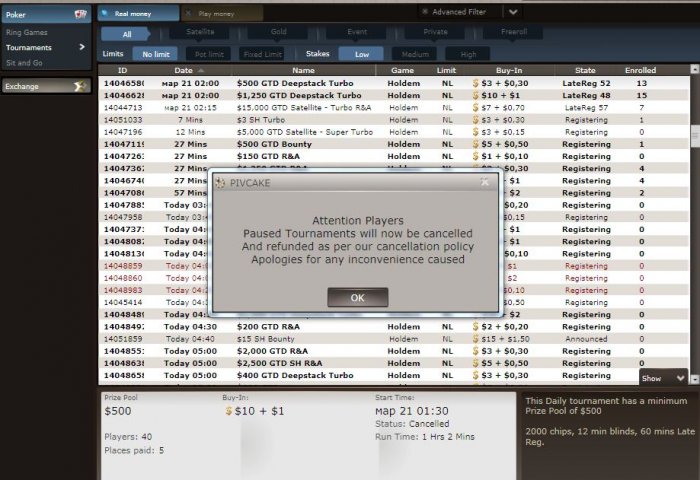The width and height of the screenshot is (700, 480).
Task: Click the tournament list scrollbar thumb
Action: 695,136
